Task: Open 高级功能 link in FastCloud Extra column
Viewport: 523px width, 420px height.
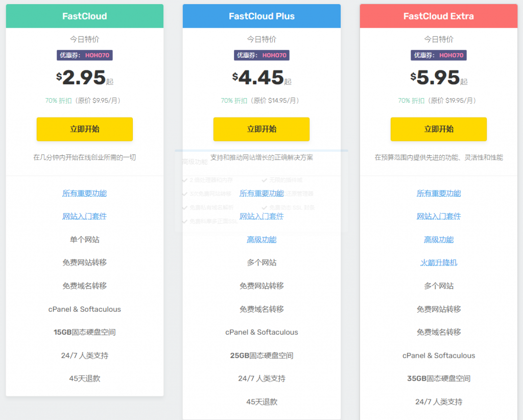Action: [x=438, y=240]
